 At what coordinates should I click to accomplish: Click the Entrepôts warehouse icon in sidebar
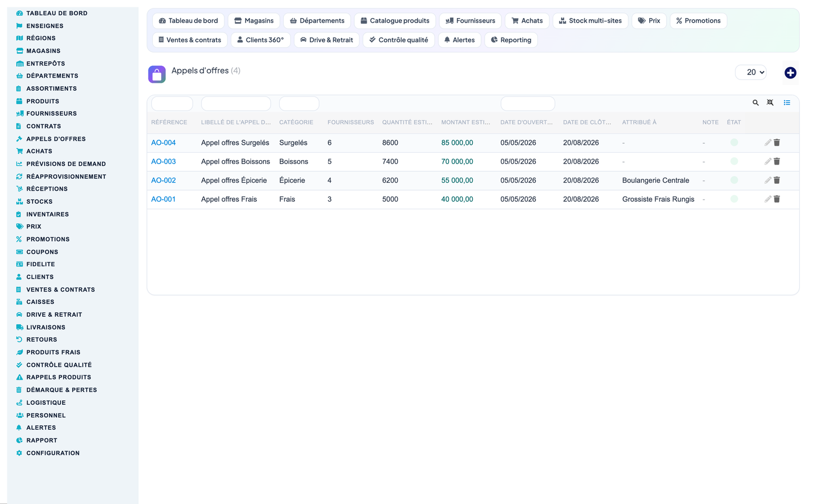point(19,64)
